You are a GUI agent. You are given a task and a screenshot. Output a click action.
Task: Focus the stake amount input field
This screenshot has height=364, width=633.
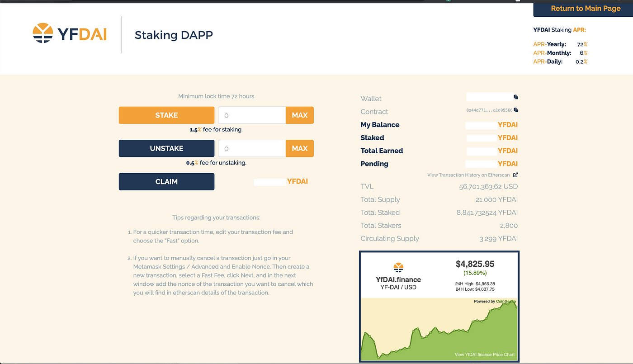coord(252,115)
